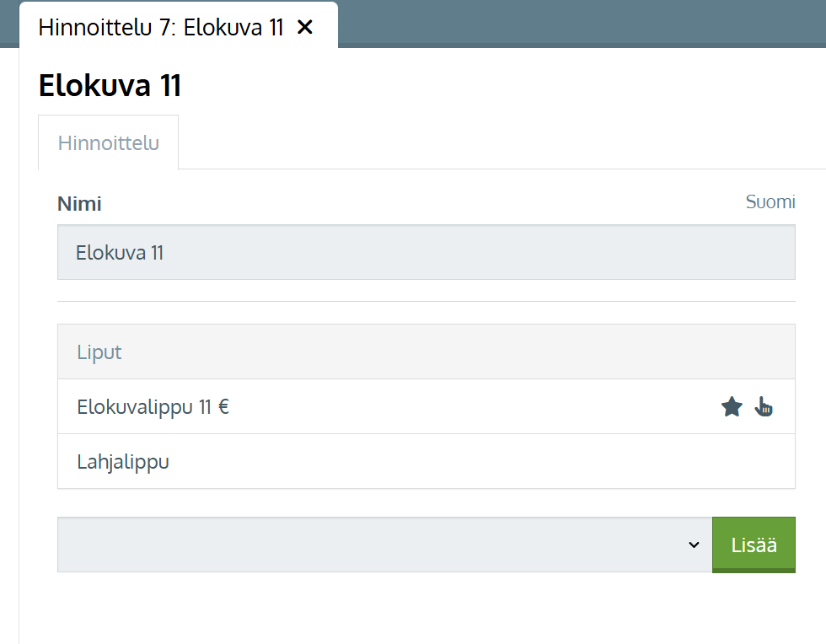Viewport: 826px width, 644px height.
Task: Click the Suomi language link
Action: point(770,202)
